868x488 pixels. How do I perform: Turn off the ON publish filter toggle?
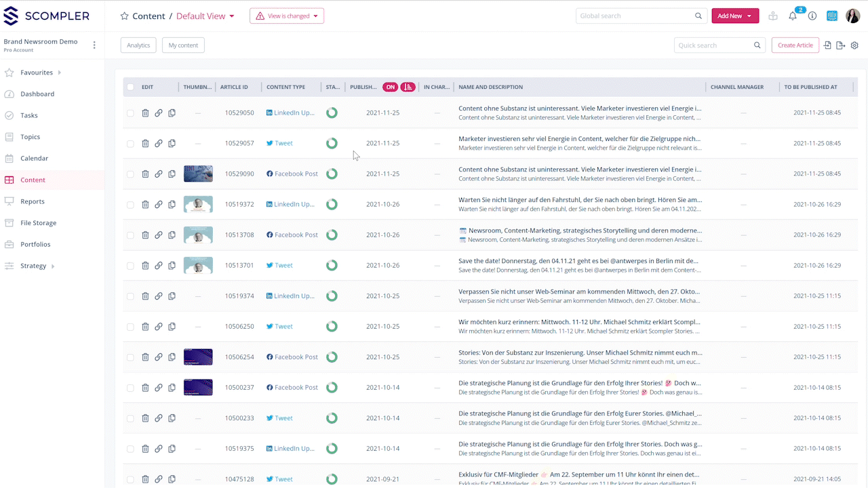[x=390, y=87]
